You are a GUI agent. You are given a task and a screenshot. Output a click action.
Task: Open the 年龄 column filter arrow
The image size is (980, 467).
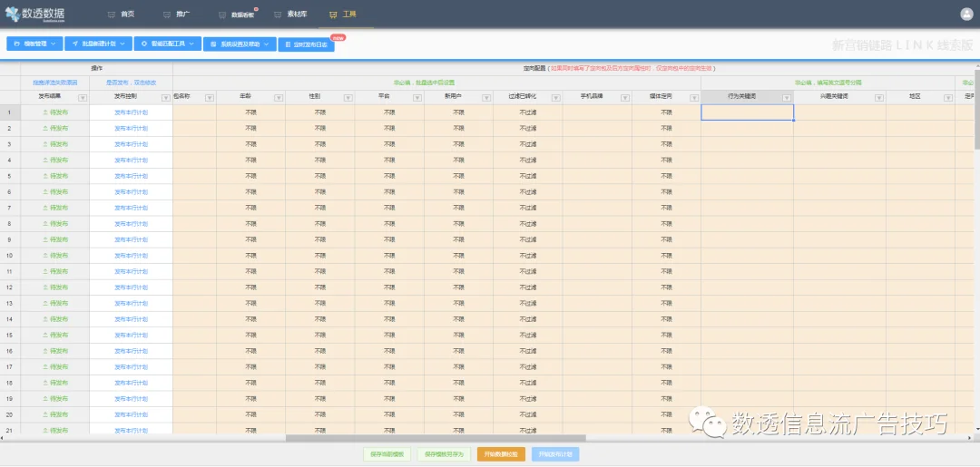[x=279, y=97]
